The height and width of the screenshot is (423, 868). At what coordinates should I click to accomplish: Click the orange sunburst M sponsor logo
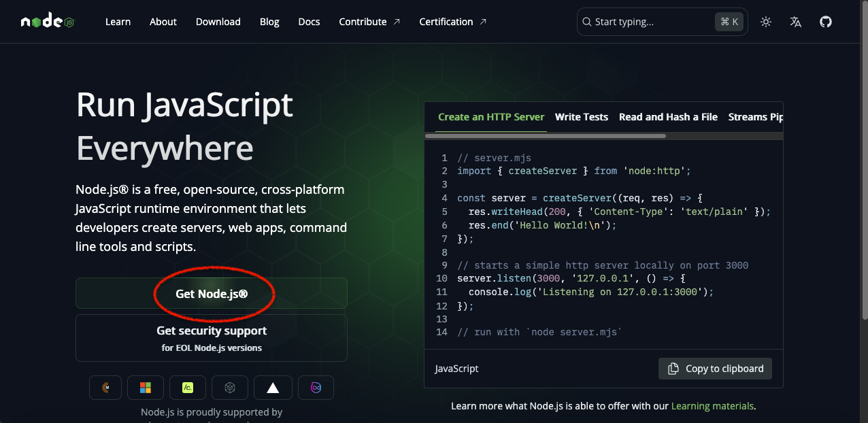click(105, 388)
